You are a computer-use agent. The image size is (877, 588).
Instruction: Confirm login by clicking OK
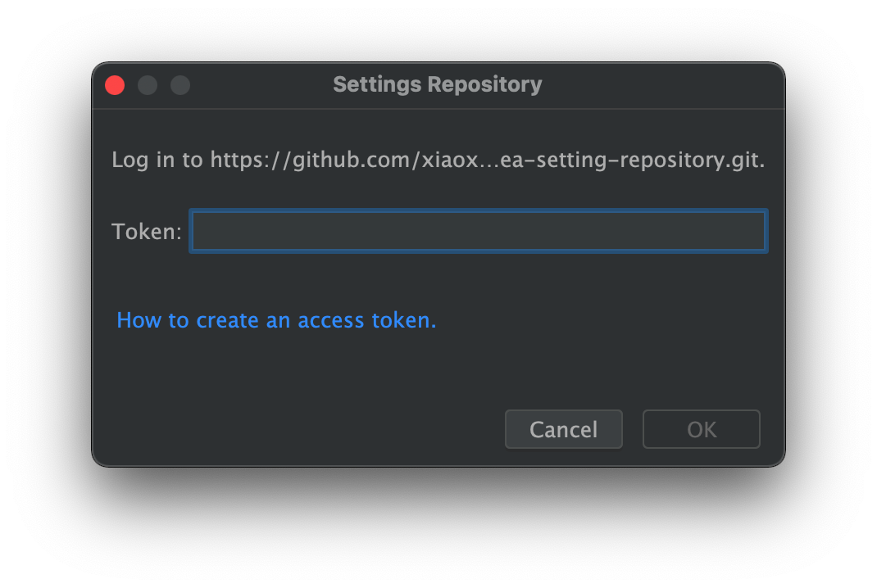point(701,428)
